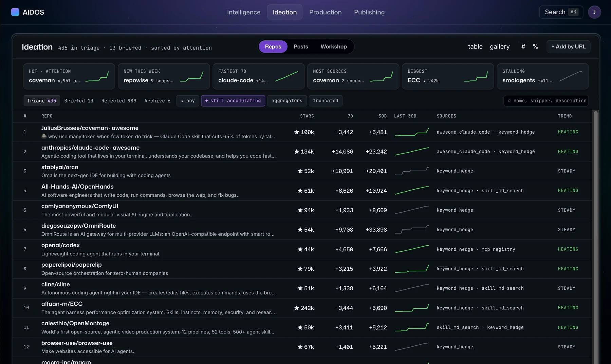
Task: Open the calesthio/OpenMontage repo link
Action: [x=75, y=323]
